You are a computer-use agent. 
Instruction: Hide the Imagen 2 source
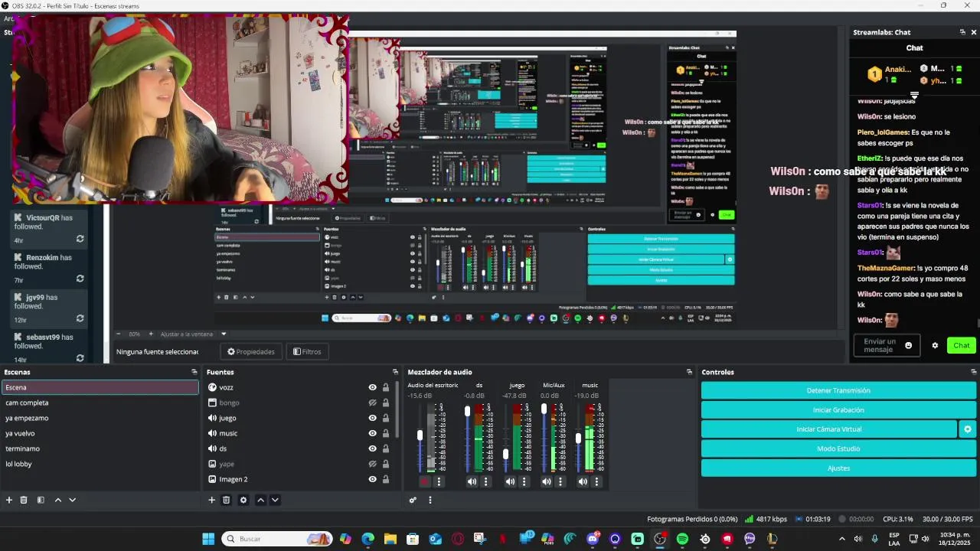[x=372, y=479]
